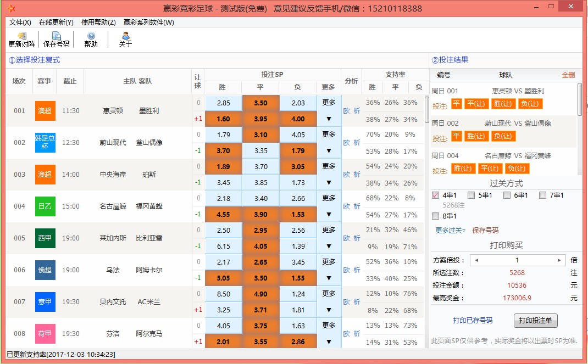Remove 负(让) bet tag for 周日 001
Image resolution: width=588 pixels, height=364 pixels.
[x=530, y=104]
